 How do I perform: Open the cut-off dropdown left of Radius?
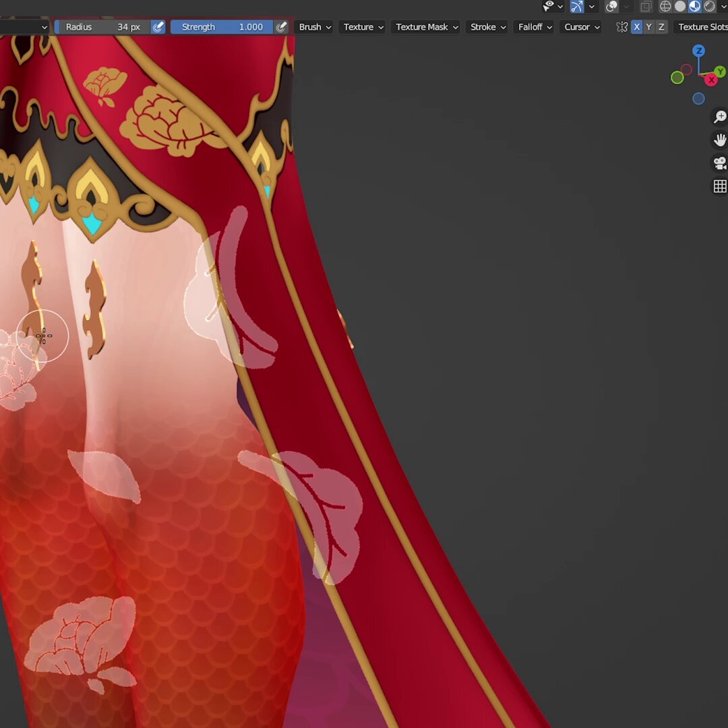pyautogui.click(x=24, y=27)
